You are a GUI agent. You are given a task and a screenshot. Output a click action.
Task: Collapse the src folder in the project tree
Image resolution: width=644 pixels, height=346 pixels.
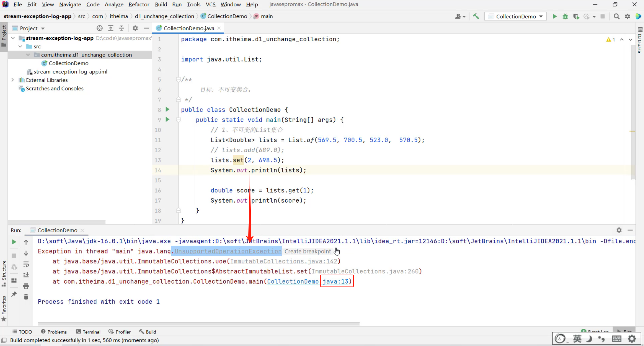[x=20, y=46]
